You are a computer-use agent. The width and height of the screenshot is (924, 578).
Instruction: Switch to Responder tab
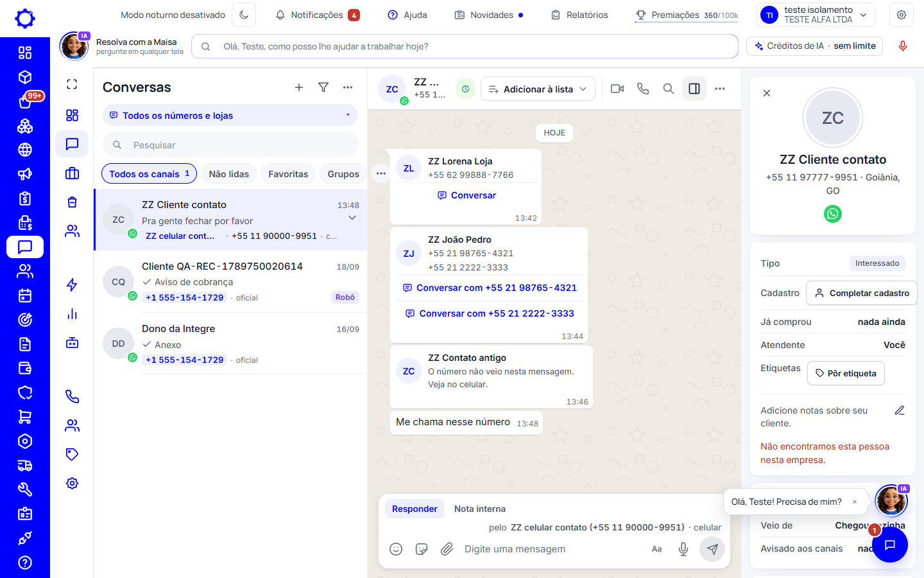click(x=415, y=509)
